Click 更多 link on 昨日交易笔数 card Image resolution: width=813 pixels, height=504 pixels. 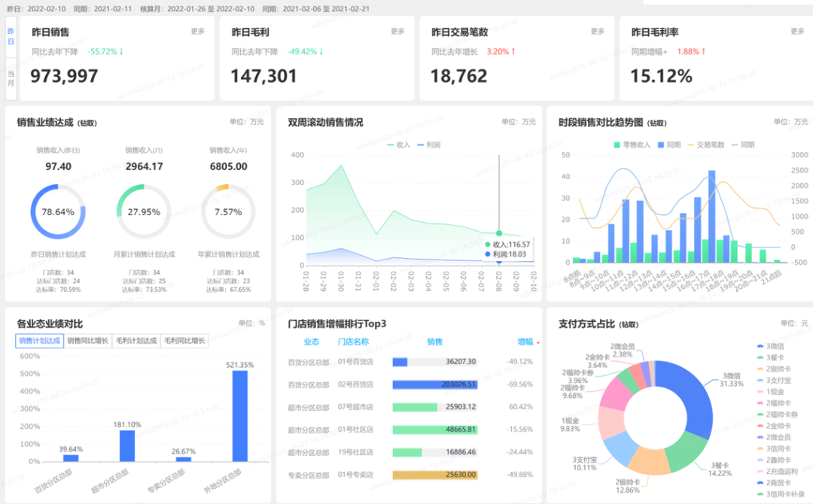point(598,32)
